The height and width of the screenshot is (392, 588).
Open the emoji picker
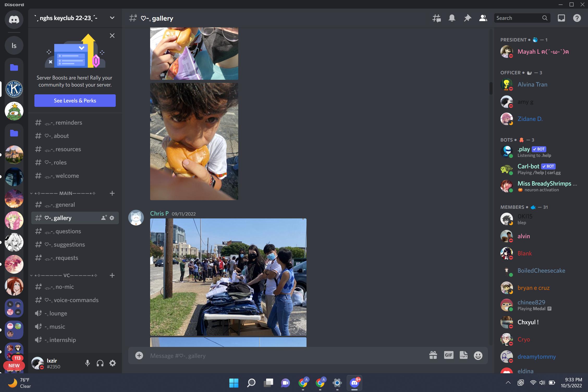coord(478,356)
